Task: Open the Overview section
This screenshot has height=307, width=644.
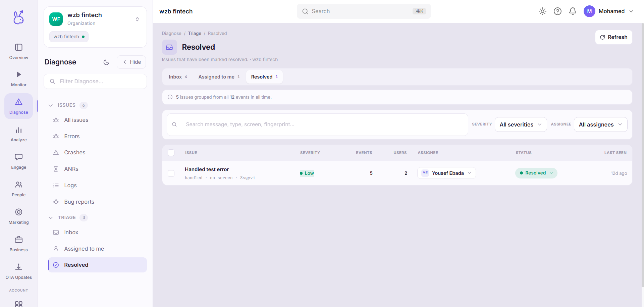Action: pyautogui.click(x=19, y=52)
